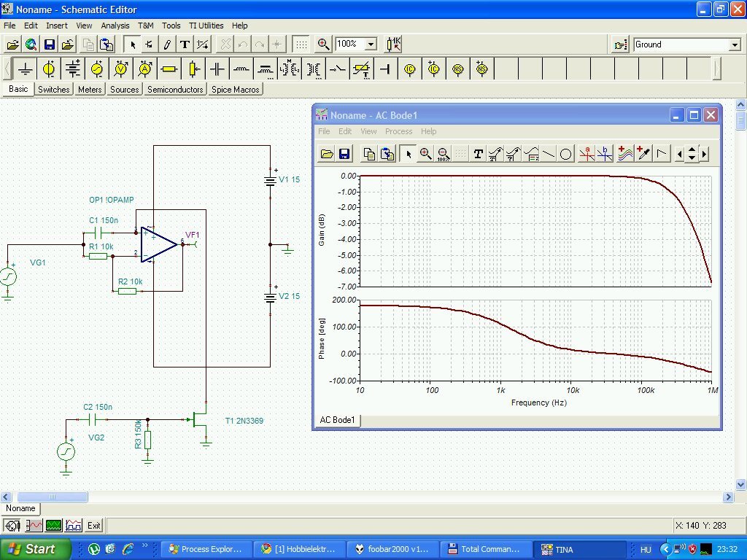Open the T&M menu
The image size is (747, 560).
pyautogui.click(x=145, y=26)
